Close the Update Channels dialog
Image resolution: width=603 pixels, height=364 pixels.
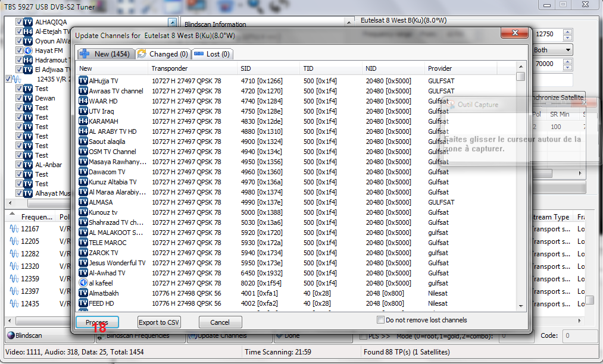515,33
